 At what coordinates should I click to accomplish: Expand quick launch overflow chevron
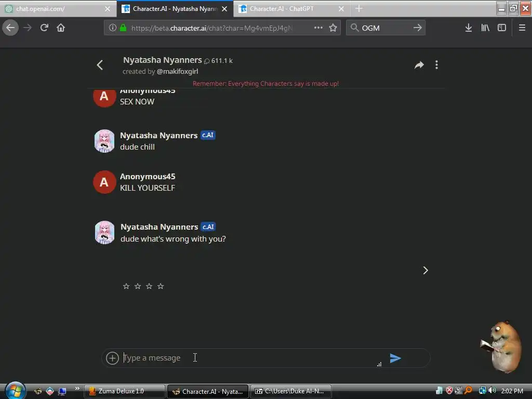(x=77, y=389)
